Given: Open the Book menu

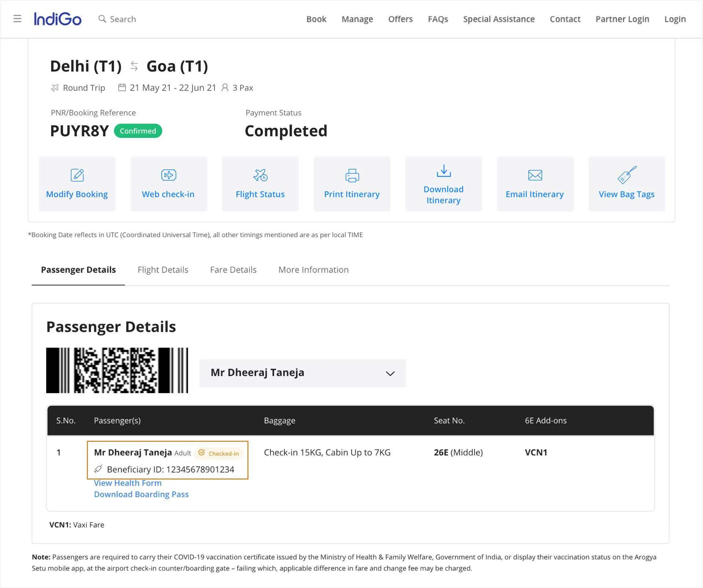Looking at the screenshot, I should [316, 19].
